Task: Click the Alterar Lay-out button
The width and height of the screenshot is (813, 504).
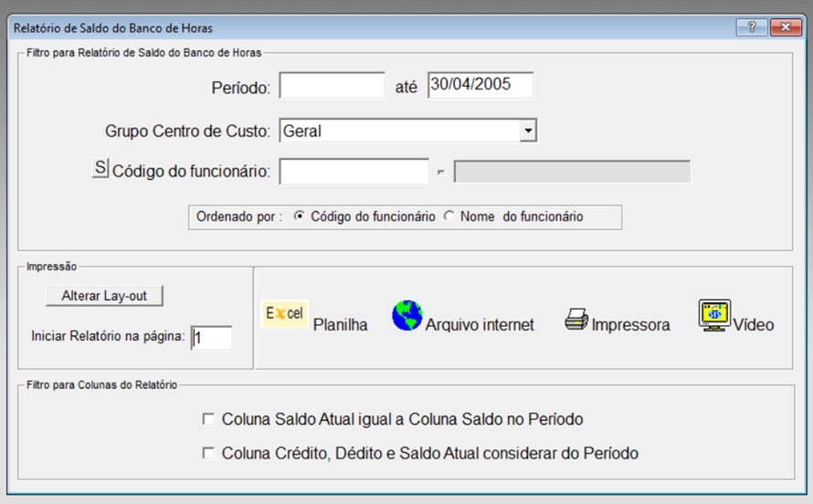Action: click(x=104, y=296)
